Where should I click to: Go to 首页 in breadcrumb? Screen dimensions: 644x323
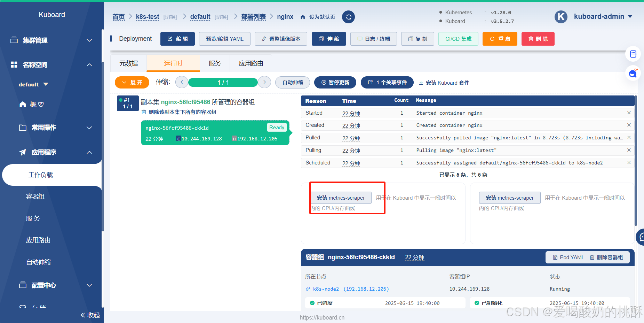point(119,17)
